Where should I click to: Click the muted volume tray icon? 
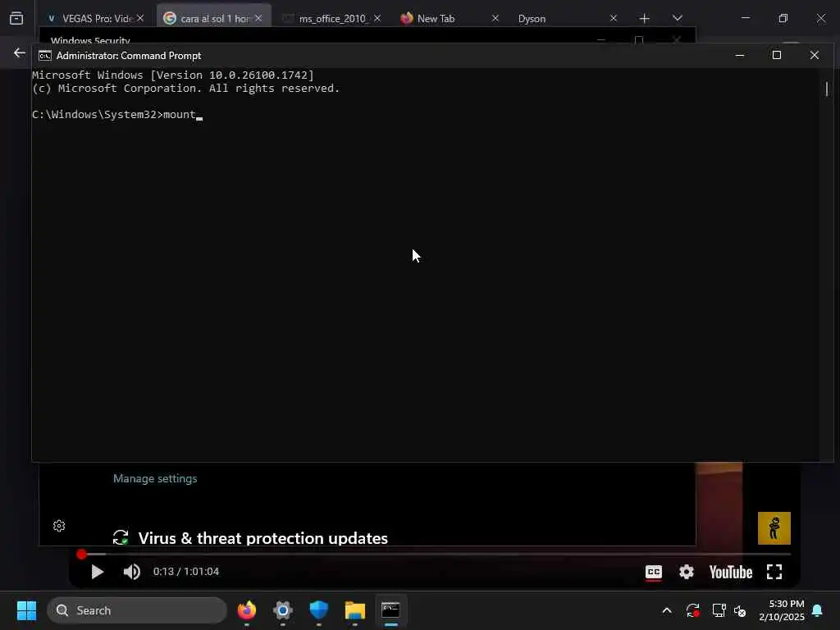pyautogui.click(x=741, y=610)
